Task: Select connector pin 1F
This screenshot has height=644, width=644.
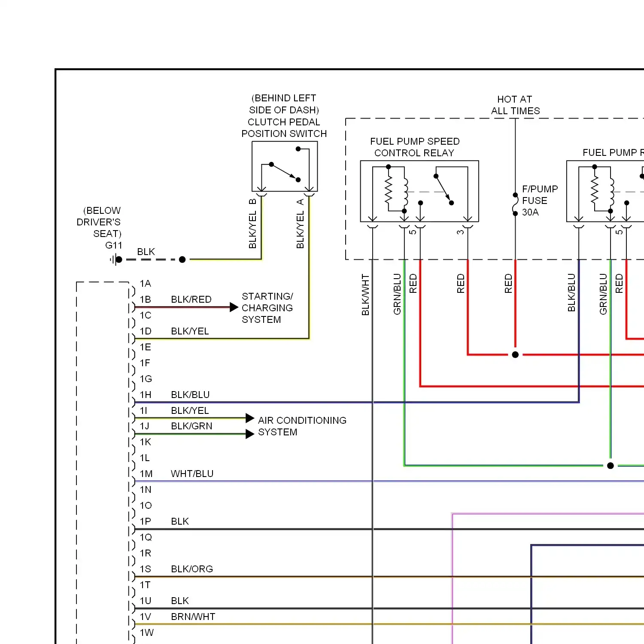Action: coord(145,363)
